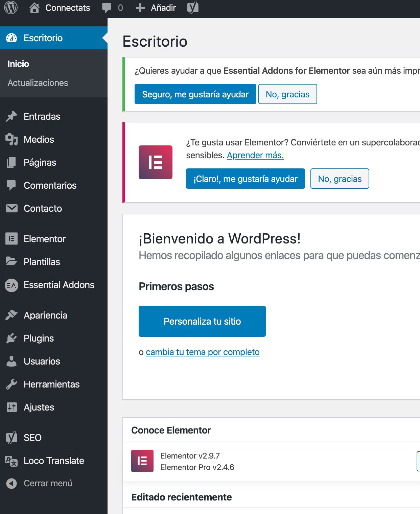Click the Comentarios speech bubble icon
The height and width of the screenshot is (514, 420).
pos(11,185)
